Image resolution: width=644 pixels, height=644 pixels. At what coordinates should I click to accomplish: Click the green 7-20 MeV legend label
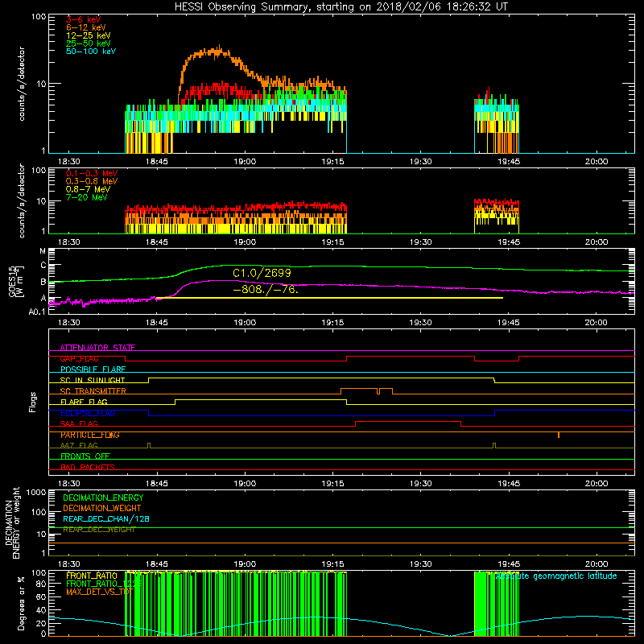point(86,197)
